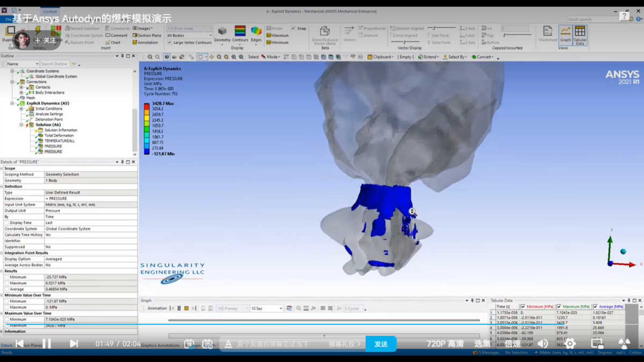644x362 pixels.
Task: Open the Clipboard dropdown
Action: pyautogui.click(x=380, y=57)
